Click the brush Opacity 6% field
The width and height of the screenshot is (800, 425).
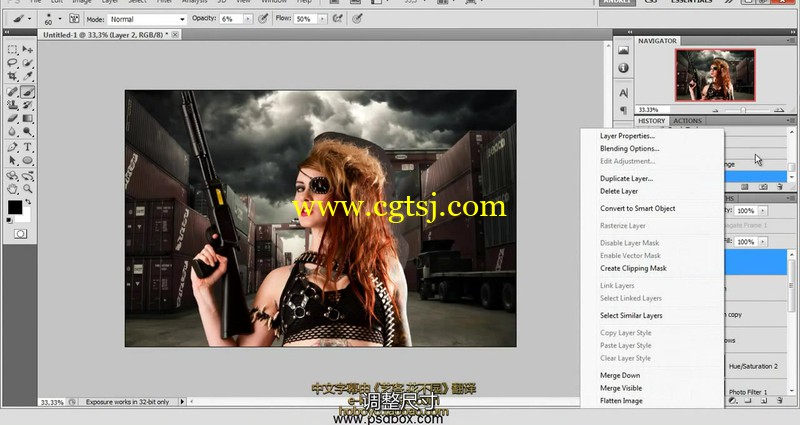click(232, 19)
